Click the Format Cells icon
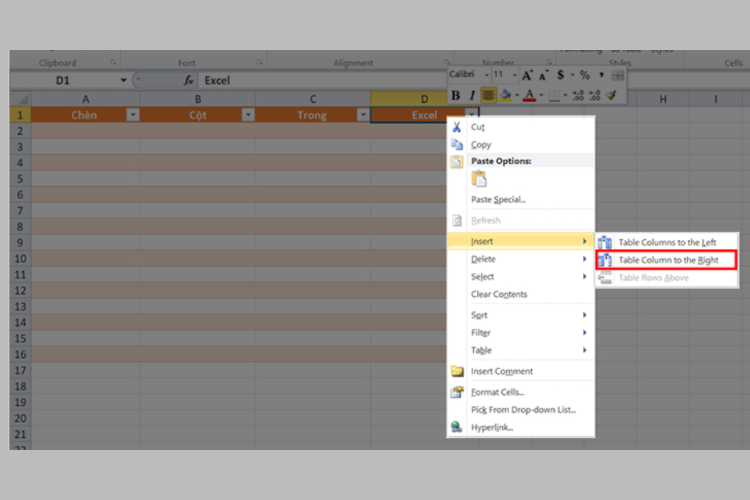Viewport: 750px width, 500px height. pos(457,392)
